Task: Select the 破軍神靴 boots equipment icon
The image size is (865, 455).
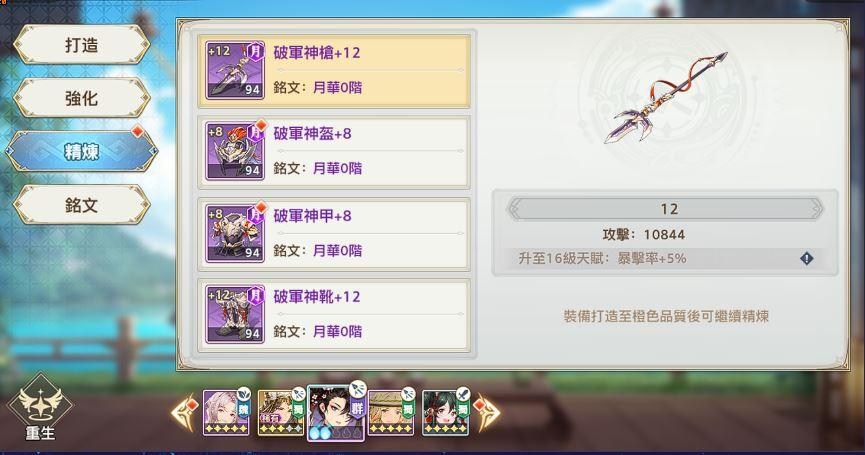Action: [235, 314]
